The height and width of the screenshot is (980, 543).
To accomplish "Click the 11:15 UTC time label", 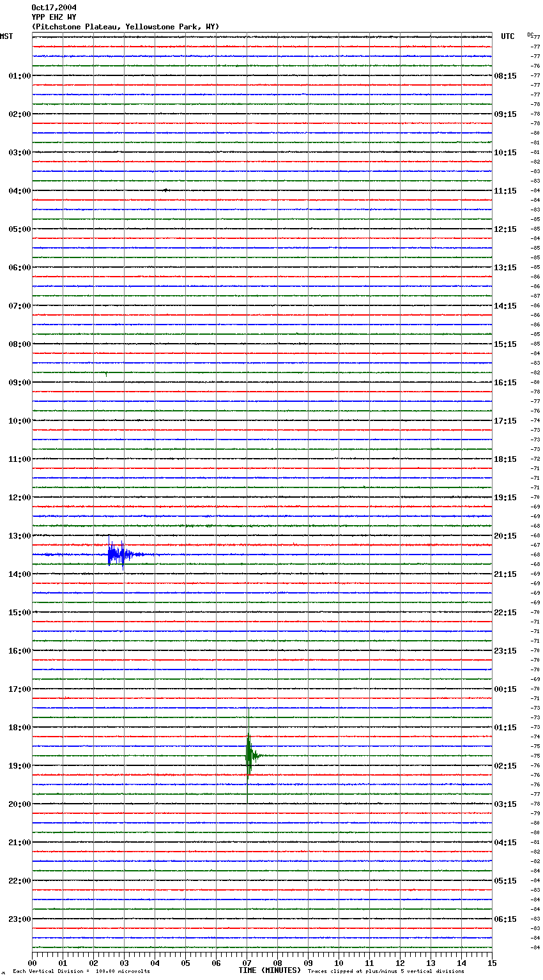I will pos(505,191).
